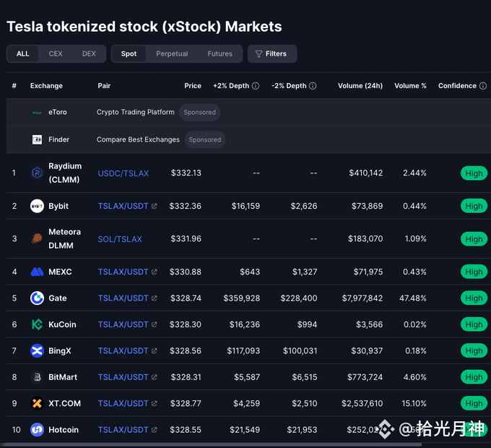Screen dimensions: 491x448
Task: Click the KuCoin exchange logo icon
Action: coord(37,324)
